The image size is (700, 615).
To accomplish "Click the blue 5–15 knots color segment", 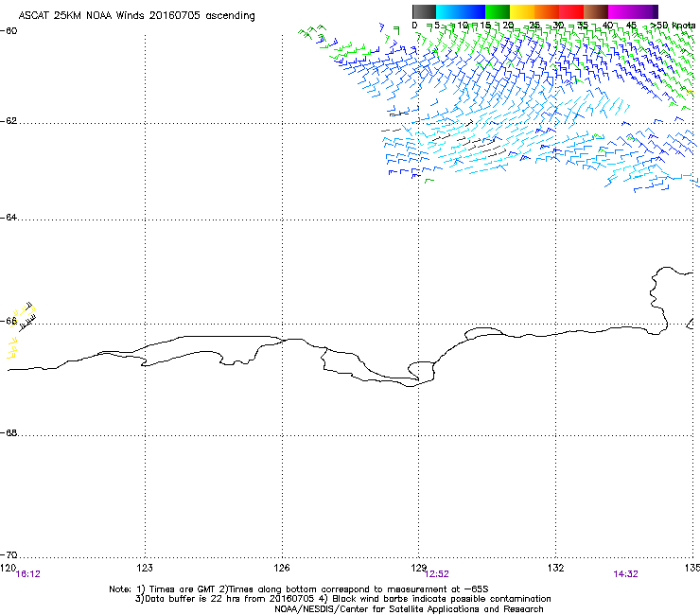I will coord(461,11).
